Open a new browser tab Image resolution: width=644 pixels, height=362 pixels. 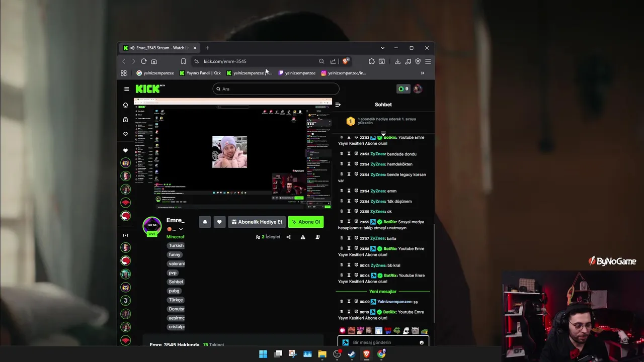point(207,48)
